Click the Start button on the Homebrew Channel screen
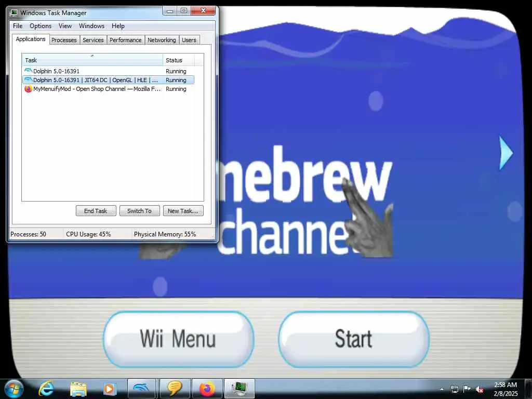532x399 pixels. (354, 339)
